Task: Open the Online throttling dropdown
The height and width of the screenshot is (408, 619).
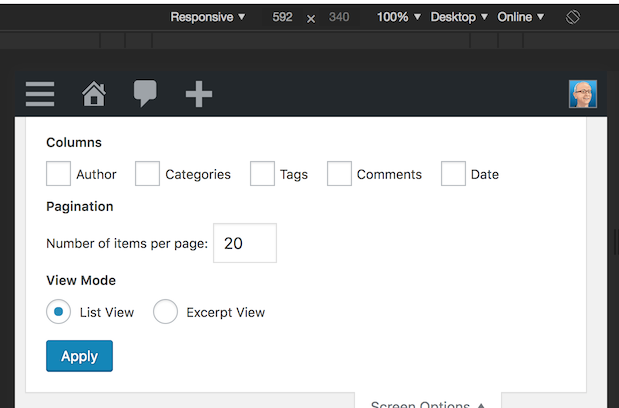Action: (521, 17)
